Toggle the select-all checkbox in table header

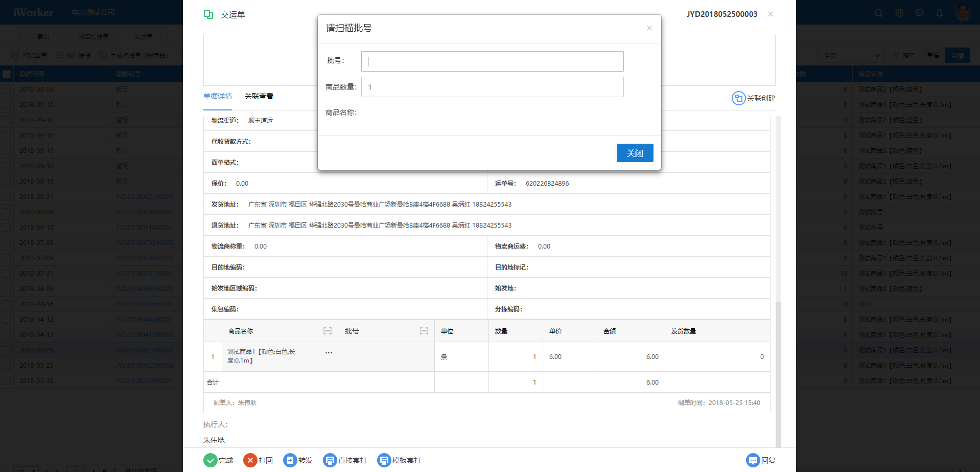(x=7, y=74)
